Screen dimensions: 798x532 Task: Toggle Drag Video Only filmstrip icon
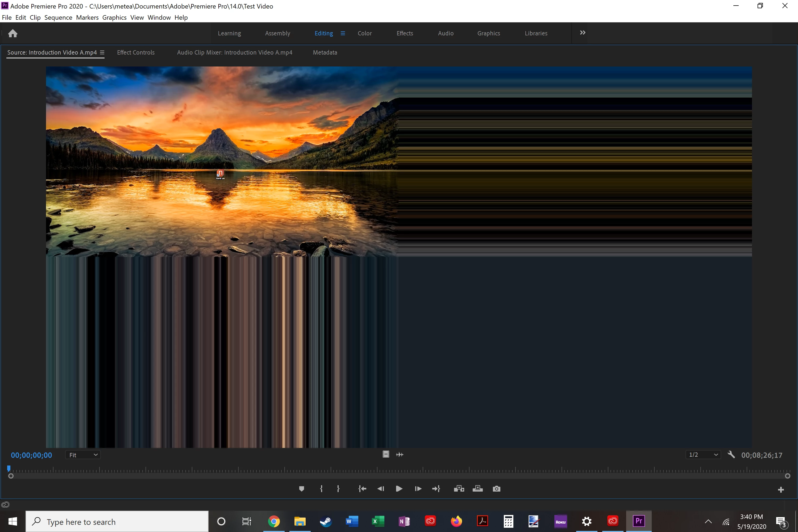[x=386, y=454]
